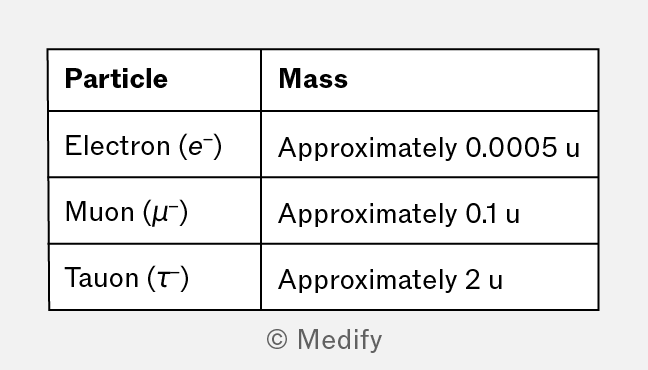
Task: Select the Electron particle cell
Action: [155, 144]
